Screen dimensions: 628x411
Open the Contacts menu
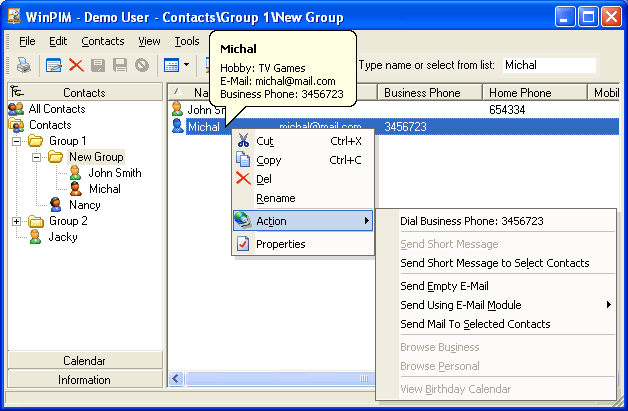coord(103,41)
